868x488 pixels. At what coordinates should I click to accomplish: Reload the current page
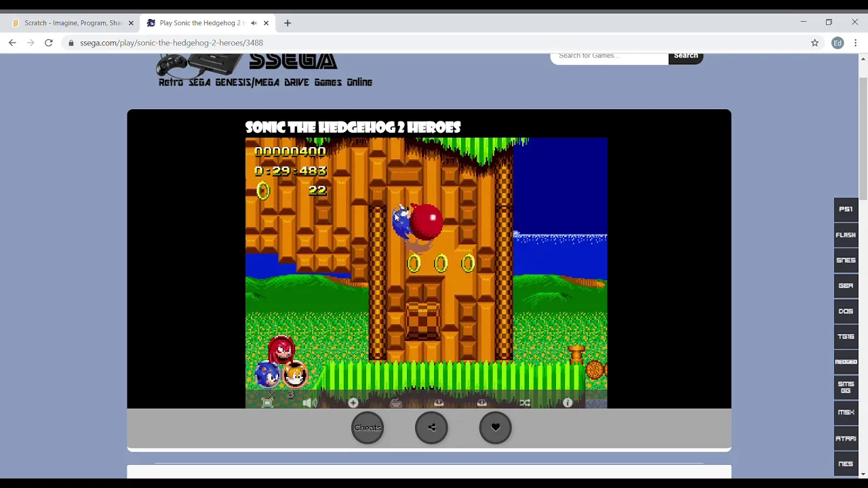(x=49, y=43)
